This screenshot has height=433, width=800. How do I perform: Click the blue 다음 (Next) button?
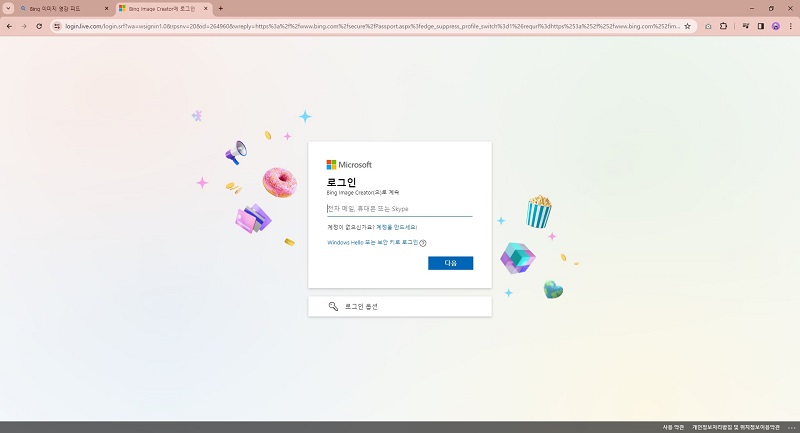tap(451, 263)
